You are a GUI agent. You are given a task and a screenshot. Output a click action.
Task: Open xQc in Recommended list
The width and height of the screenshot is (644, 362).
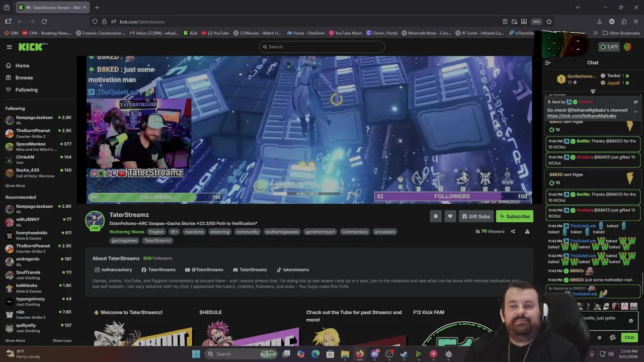(x=38, y=314)
